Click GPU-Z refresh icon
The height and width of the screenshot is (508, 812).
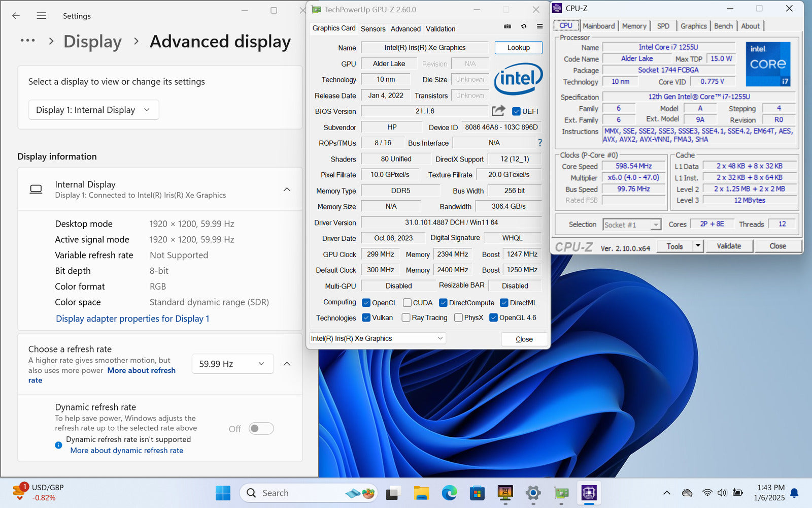click(x=524, y=26)
